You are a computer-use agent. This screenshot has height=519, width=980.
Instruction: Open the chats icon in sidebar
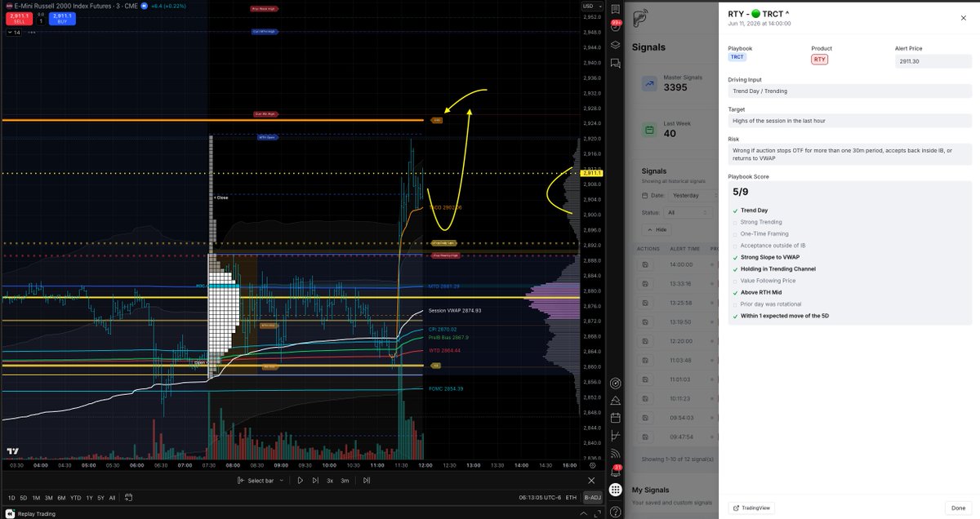click(x=615, y=62)
